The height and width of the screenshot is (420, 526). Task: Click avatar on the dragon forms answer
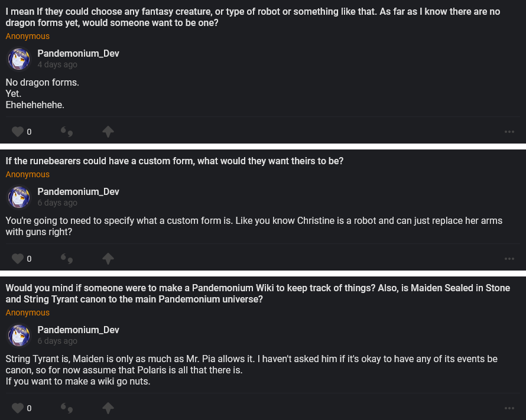19,59
